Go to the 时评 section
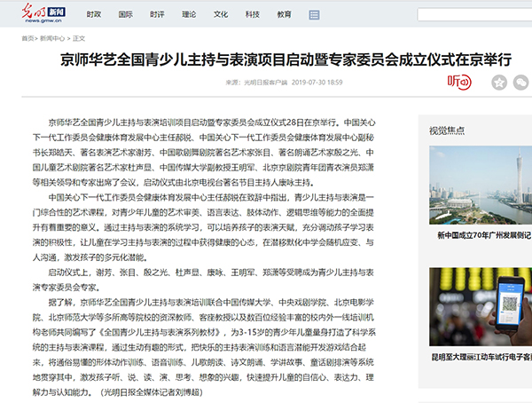 point(157,14)
